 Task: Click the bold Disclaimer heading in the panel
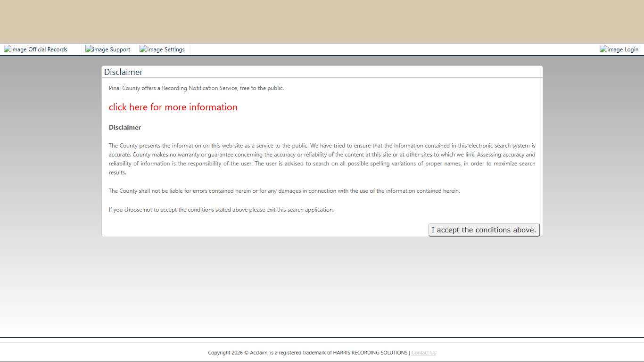coord(125,127)
